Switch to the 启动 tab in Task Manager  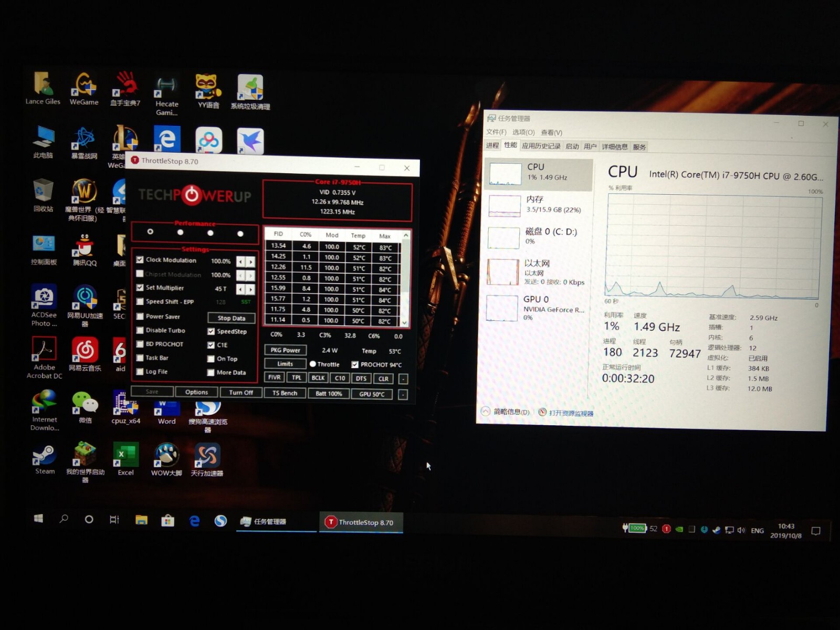click(572, 146)
